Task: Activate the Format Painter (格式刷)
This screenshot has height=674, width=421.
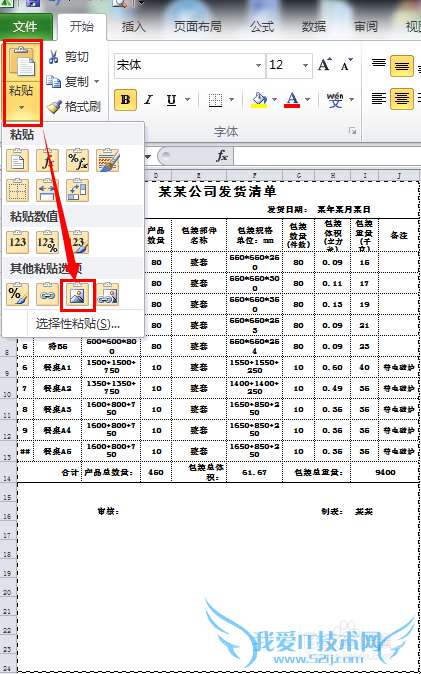Action: pyautogui.click(x=74, y=106)
